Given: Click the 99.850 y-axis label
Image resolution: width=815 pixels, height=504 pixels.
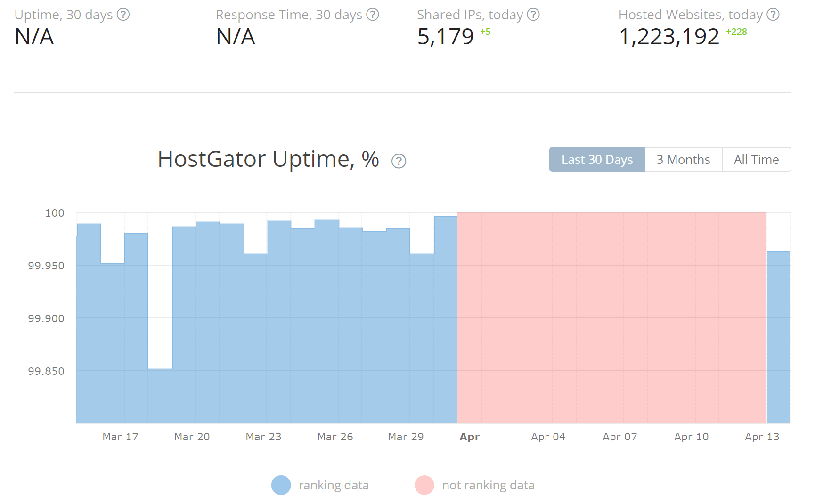Looking at the screenshot, I should (46, 371).
